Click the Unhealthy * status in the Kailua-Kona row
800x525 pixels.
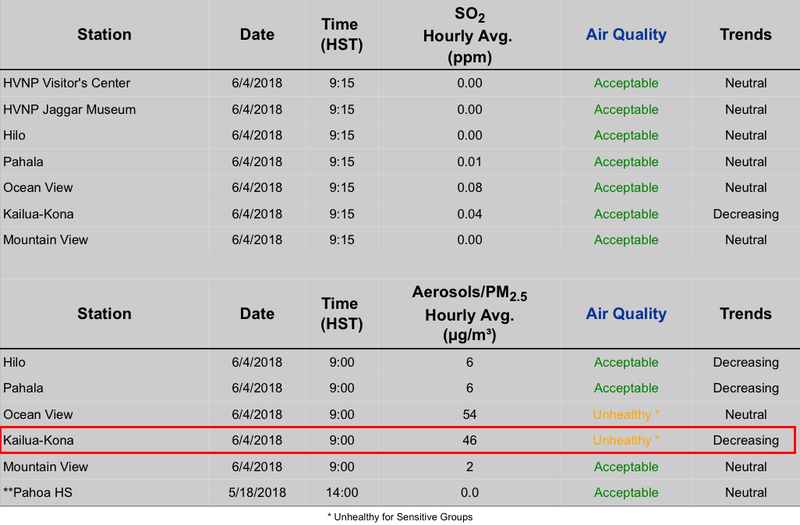coord(626,440)
